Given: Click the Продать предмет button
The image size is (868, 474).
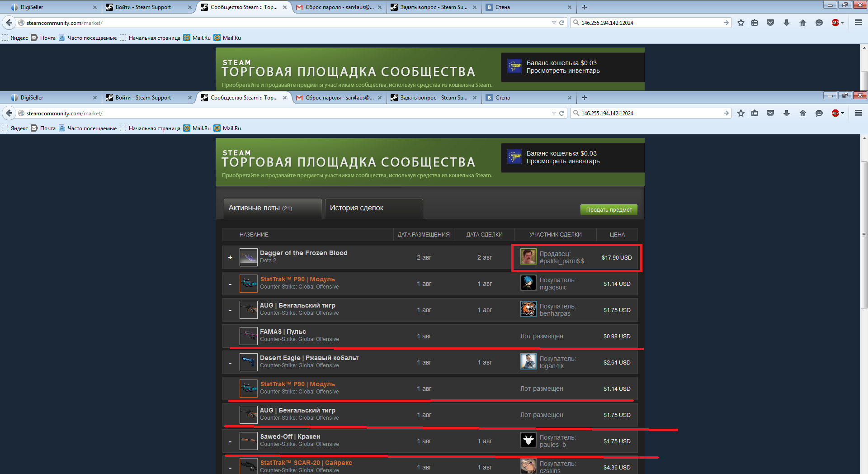Looking at the screenshot, I should 609,209.
